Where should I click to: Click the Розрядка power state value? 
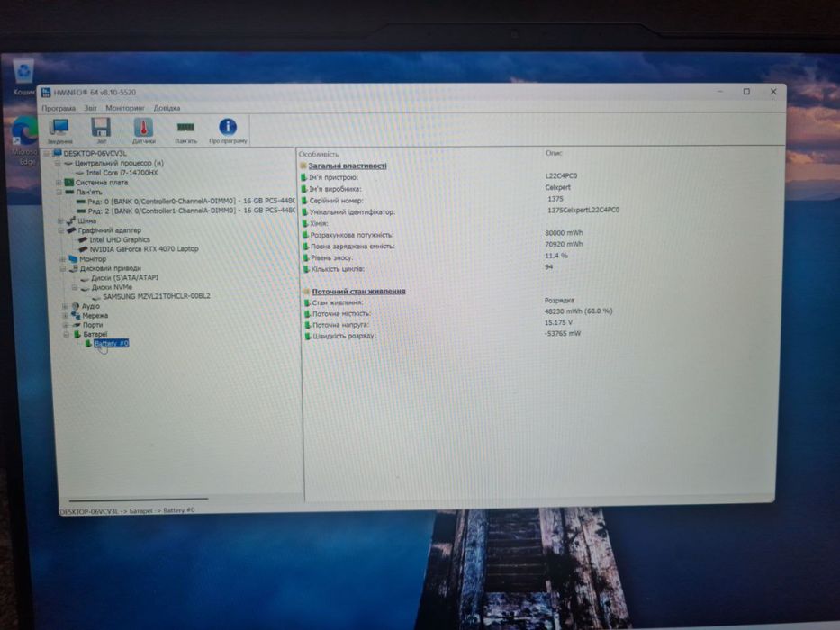559,301
